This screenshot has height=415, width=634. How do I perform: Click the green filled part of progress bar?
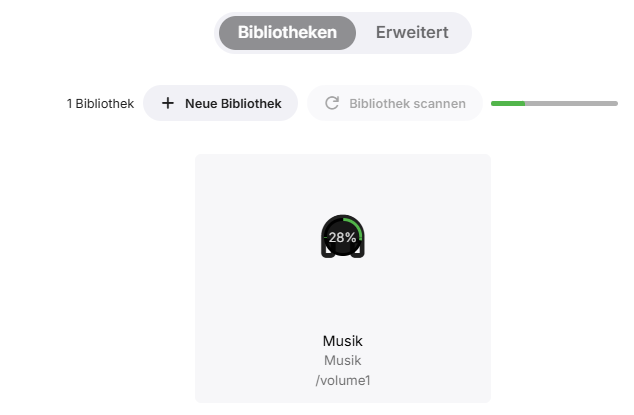pos(508,103)
